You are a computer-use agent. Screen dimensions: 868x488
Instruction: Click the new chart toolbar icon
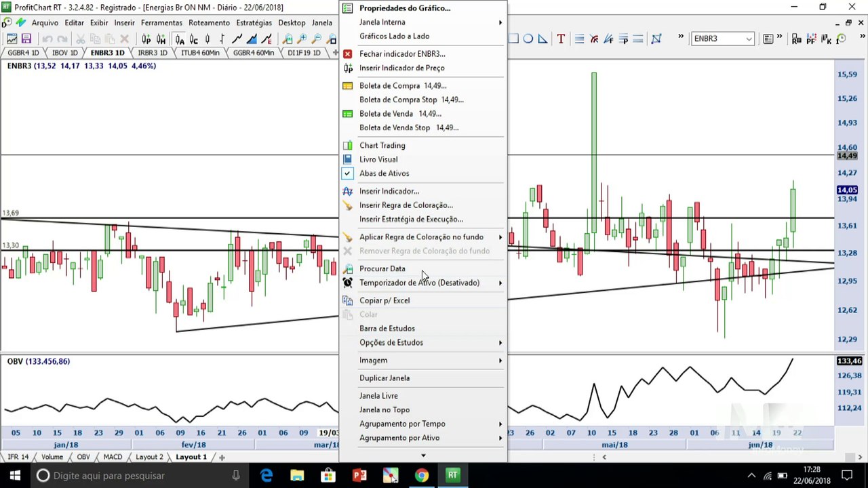12,39
